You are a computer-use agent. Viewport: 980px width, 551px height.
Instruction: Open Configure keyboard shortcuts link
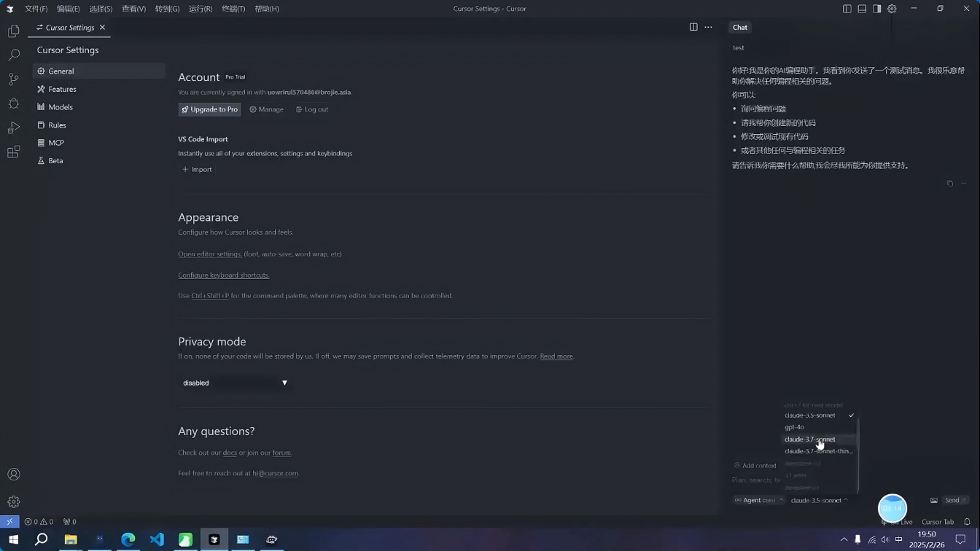coord(224,275)
